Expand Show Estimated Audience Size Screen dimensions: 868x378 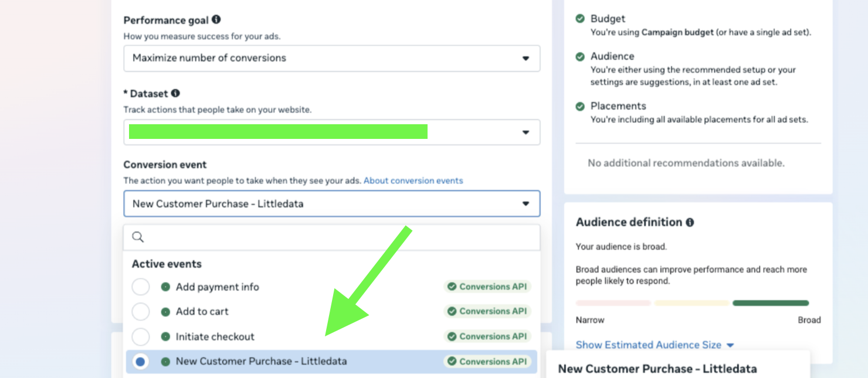point(654,345)
